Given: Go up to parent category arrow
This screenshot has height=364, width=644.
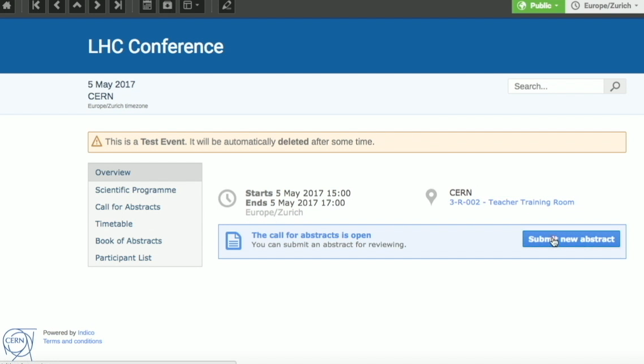Looking at the screenshot, I should [x=77, y=6].
